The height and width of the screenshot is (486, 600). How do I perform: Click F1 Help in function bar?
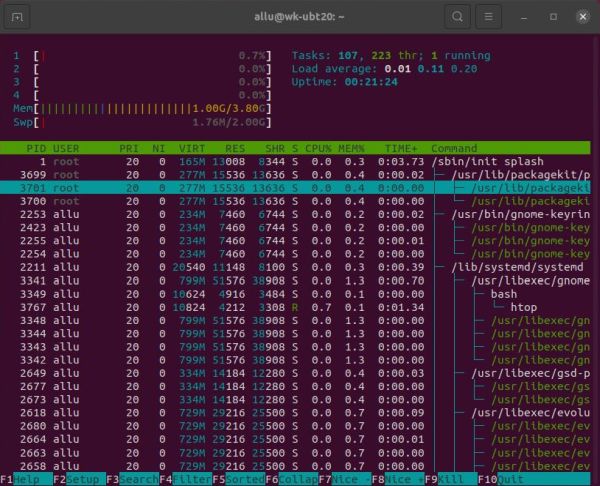[x=26, y=479]
